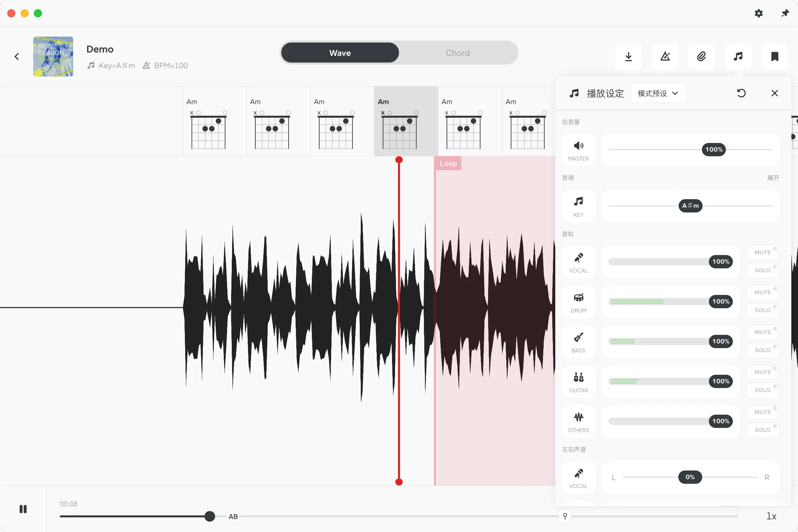Screen dimensions: 798x532
Task: Click the paperclip attachment icon
Action: point(702,56)
